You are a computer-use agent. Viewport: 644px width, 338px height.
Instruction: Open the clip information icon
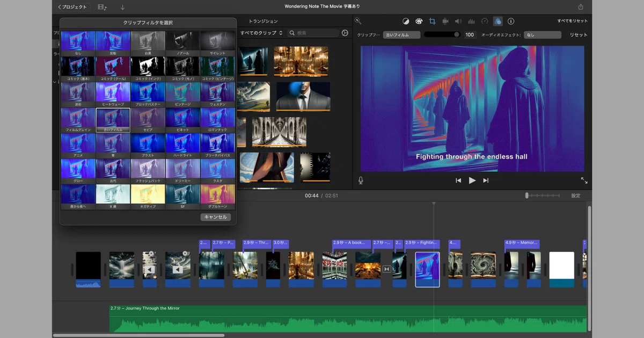(511, 21)
